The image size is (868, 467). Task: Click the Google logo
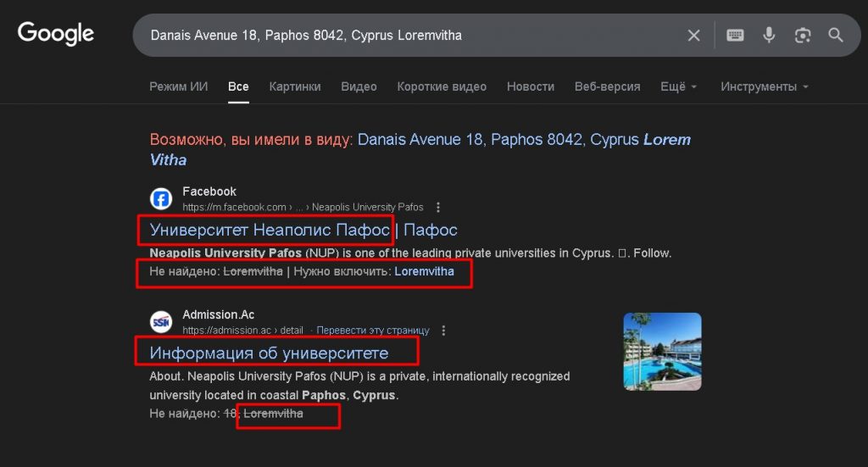coord(56,34)
